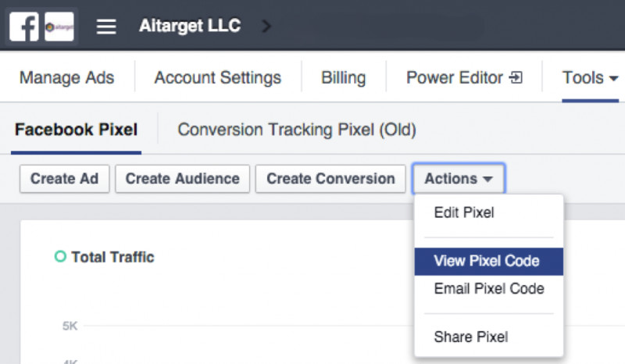Image resolution: width=625 pixels, height=364 pixels.
Task: Open the Manage Ads tab
Action: 67,77
